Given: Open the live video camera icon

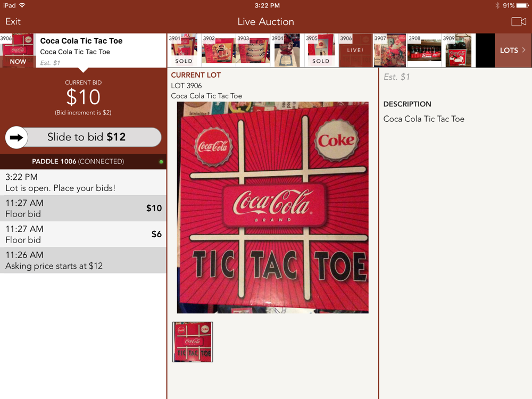Looking at the screenshot, I should pyautogui.click(x=518, y=22).
